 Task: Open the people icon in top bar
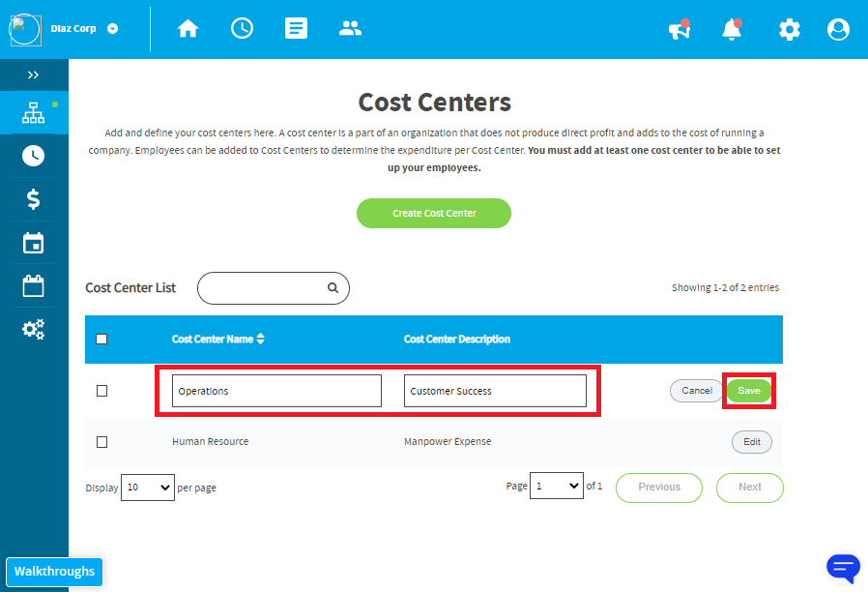[x=350, y=28]
